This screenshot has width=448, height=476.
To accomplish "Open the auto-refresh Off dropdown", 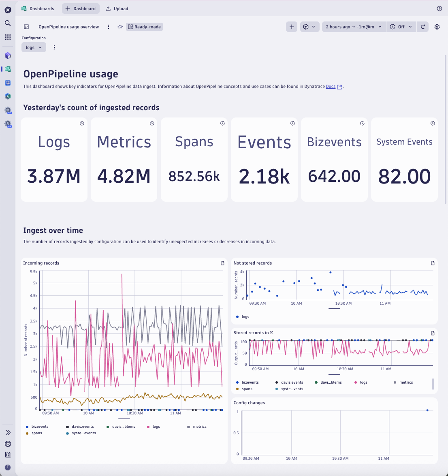I will coord(401,27).
